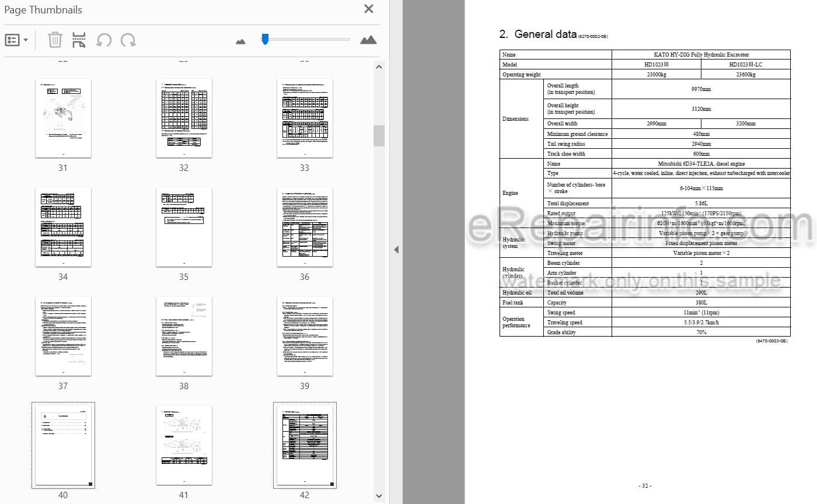Click the thumbnail panel scrollbar thumb
This screenshot has height=504, width=817.
click(x=379, y=136)
